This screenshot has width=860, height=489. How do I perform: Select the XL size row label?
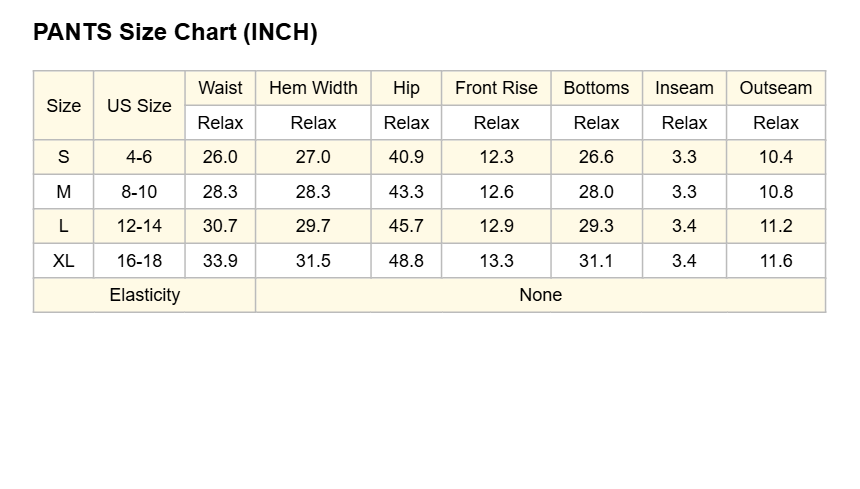point(64,260)
